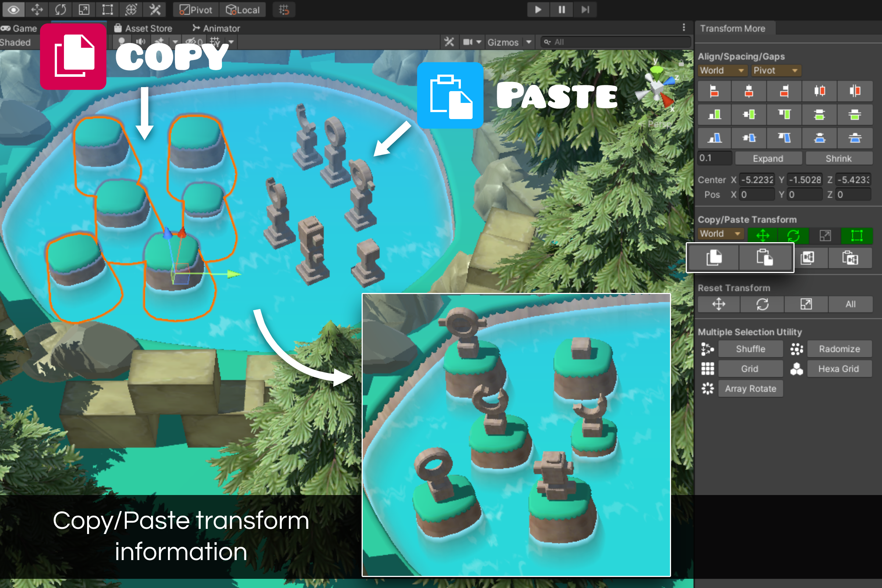
Task: Click the blue Z-axis align near icon
Action: (x=714, y=138)
